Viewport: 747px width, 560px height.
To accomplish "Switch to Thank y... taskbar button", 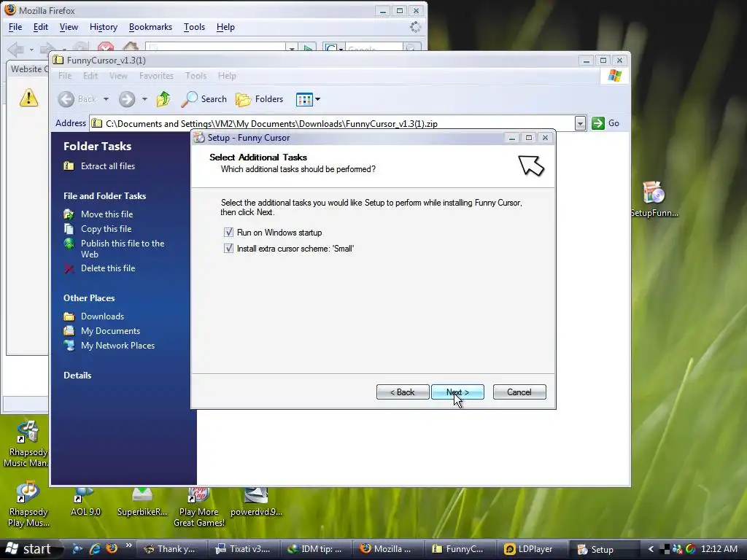I will 171,549.
